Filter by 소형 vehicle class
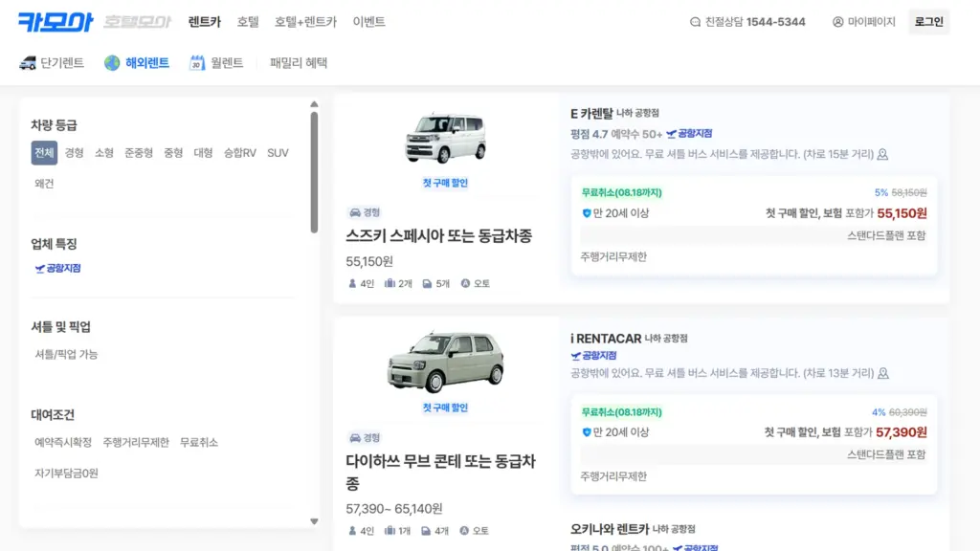 [x=104, y=153]
